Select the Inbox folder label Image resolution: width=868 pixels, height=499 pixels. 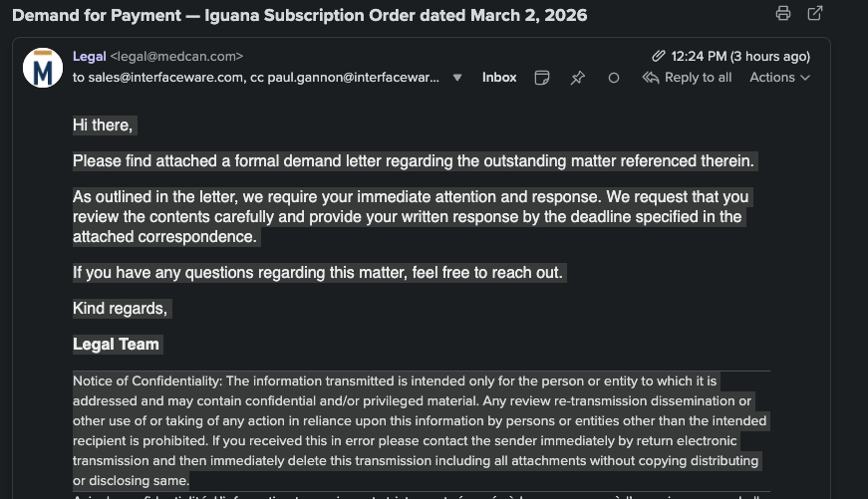click(499, 78)
